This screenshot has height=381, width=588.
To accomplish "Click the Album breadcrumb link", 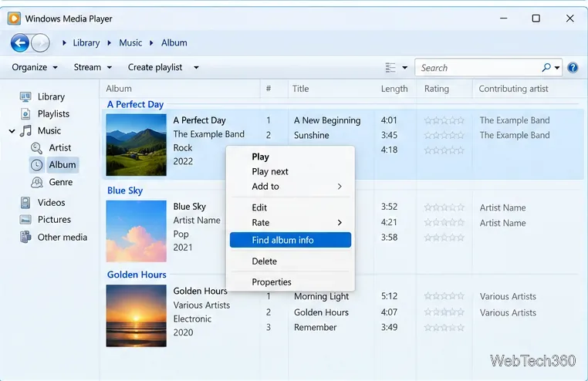I will click(174, 42).
